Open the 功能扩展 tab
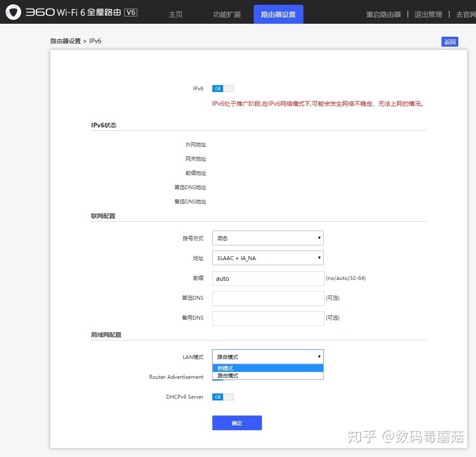 coord(227,14)
